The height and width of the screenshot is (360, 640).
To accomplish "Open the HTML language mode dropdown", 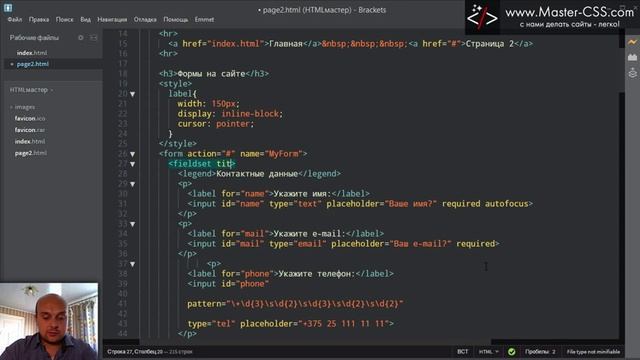I will (x=489, y=351).
